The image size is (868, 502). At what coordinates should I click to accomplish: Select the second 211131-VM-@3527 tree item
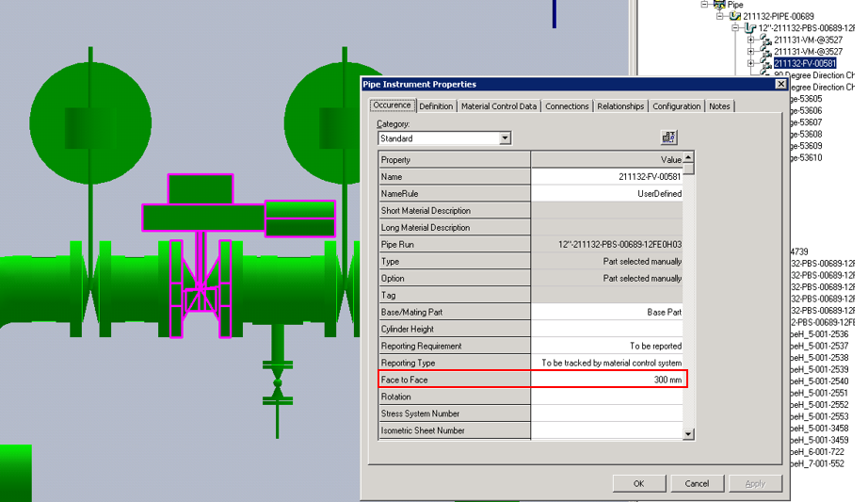click(x=808, y=52)
